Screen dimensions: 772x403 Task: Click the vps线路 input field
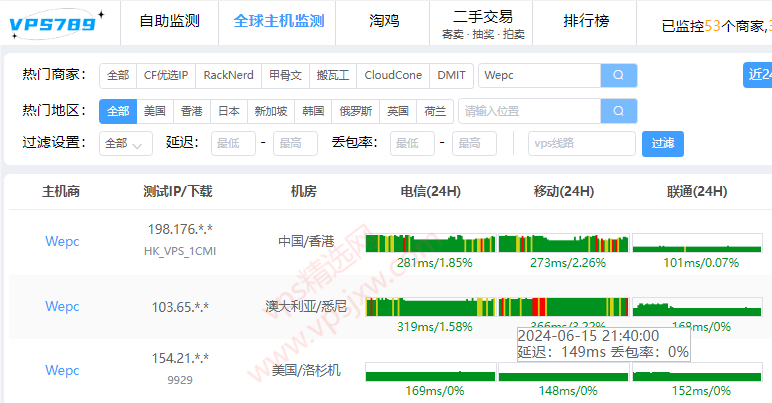582,143
